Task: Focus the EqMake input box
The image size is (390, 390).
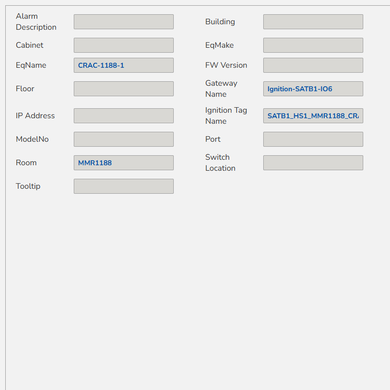Action: coord(313,45)
